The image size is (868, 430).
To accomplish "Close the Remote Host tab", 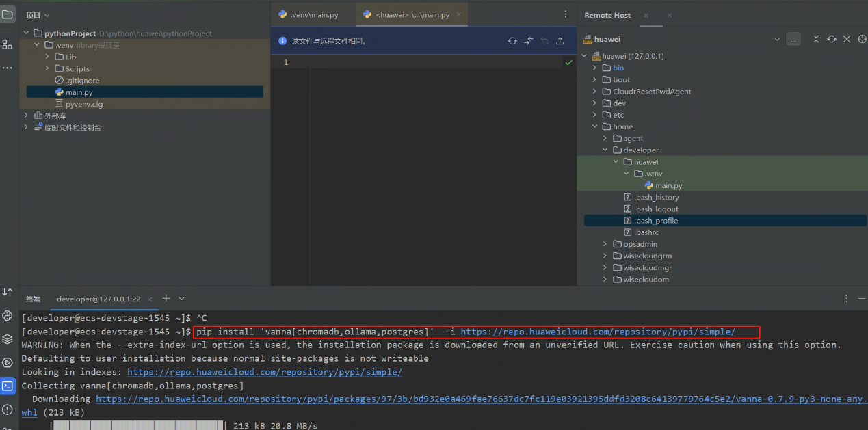I will point(646,15).
